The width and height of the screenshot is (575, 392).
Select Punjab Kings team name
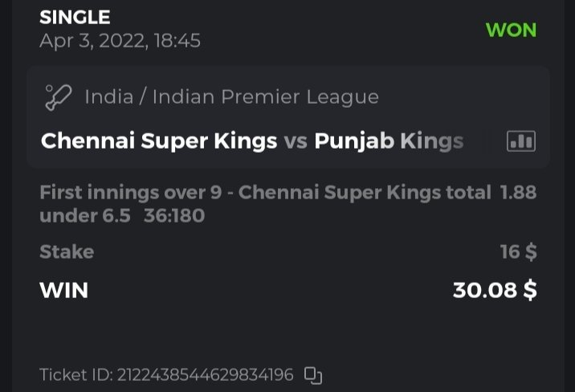pos(389,141)
